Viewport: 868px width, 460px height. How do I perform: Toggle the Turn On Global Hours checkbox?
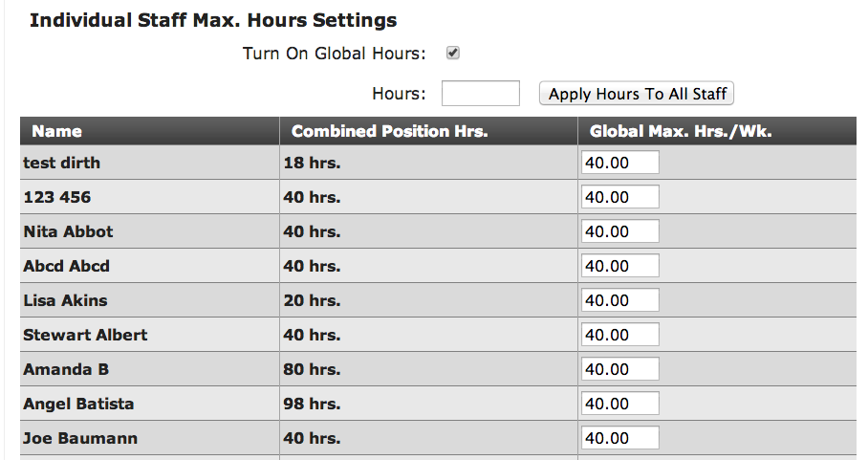coord(453,54)
